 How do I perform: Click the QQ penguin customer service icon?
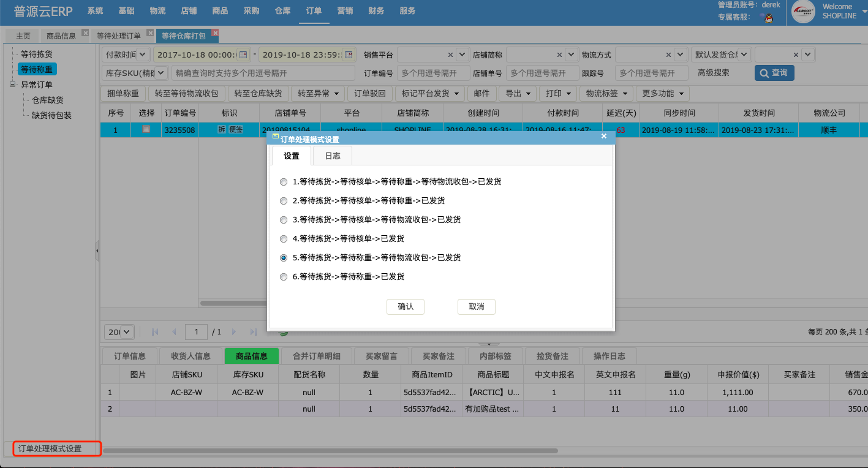pos(767,17)
